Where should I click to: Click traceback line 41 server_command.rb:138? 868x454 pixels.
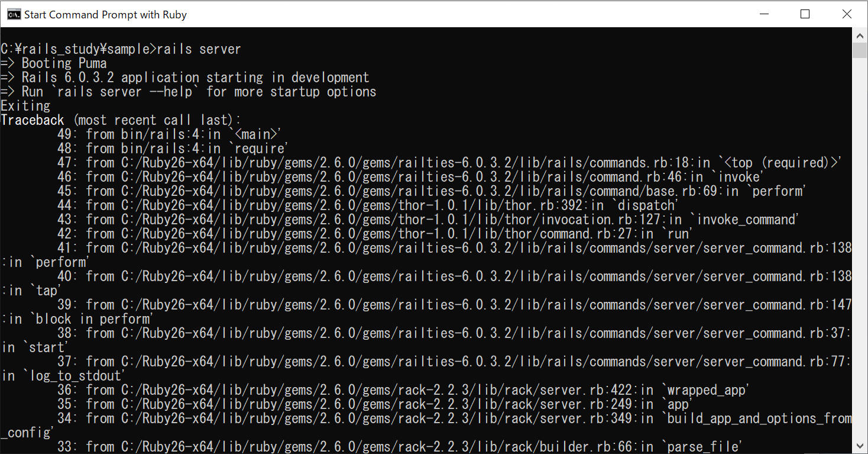(x=455, y=248)
